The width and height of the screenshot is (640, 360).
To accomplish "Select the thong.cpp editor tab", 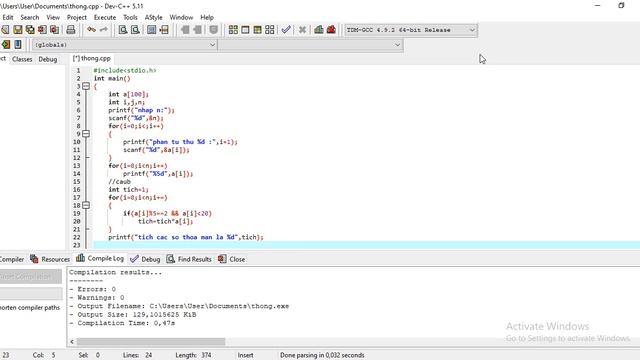I will 92,58.
